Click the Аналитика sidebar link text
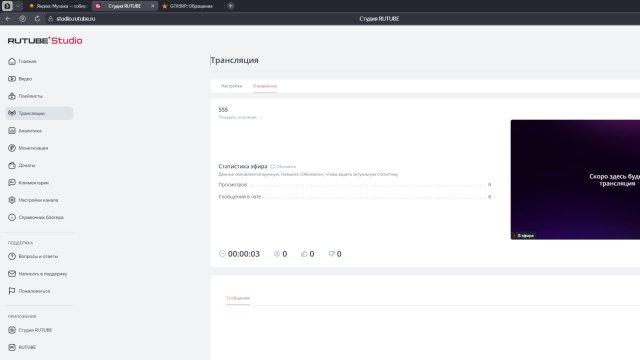The width and height of the screenshot is (640, 360). (x=30, y=131)
